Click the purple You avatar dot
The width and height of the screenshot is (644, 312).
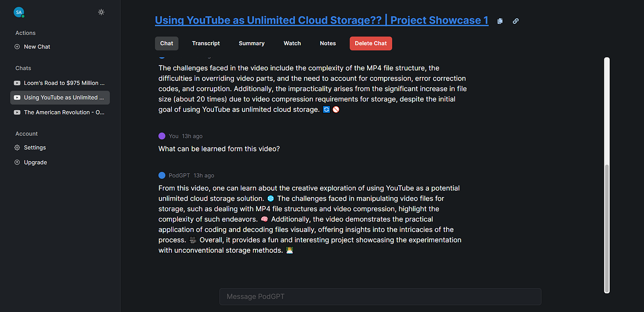162,136
